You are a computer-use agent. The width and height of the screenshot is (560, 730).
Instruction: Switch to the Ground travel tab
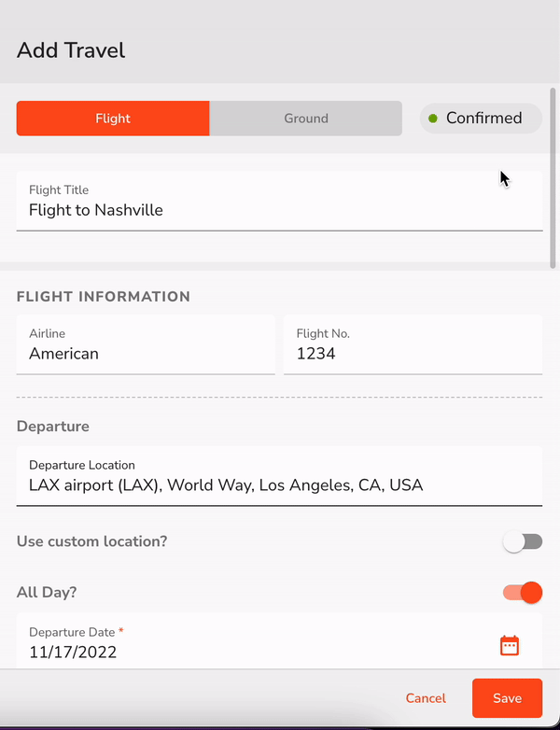click(306, 119)
